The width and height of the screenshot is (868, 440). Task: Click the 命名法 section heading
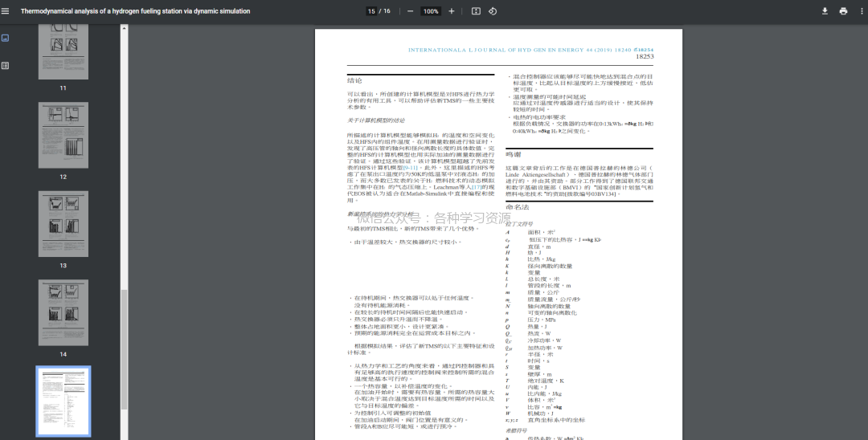pyautogui.click(x=517, y=207)
